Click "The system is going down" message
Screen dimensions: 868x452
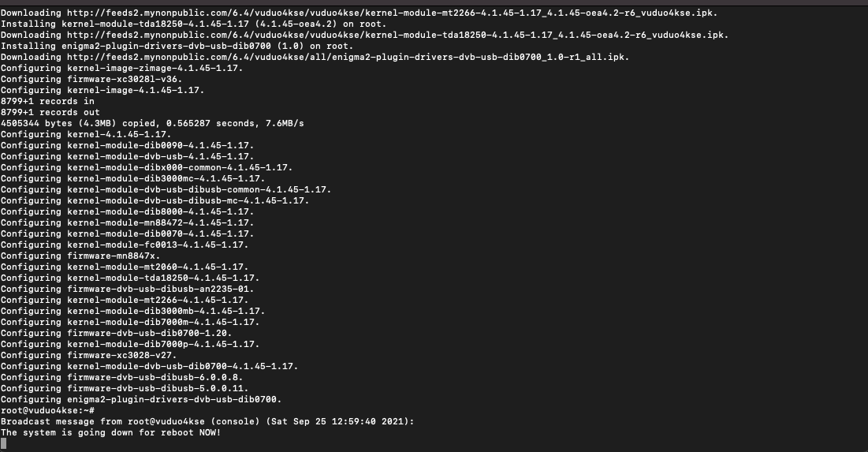110,432
